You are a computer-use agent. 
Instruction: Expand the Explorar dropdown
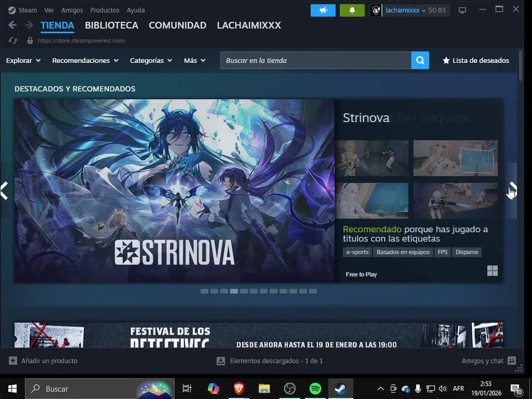coord(23,60)
